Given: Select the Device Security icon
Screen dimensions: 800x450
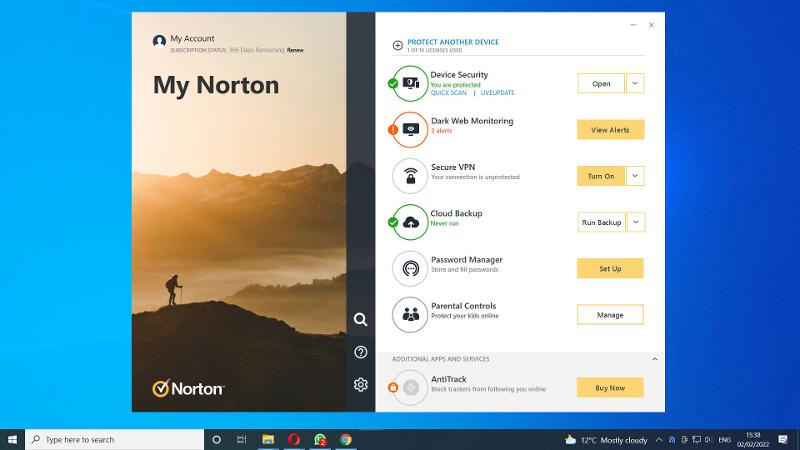Looking at the screenshot, I should click(411, 83).
